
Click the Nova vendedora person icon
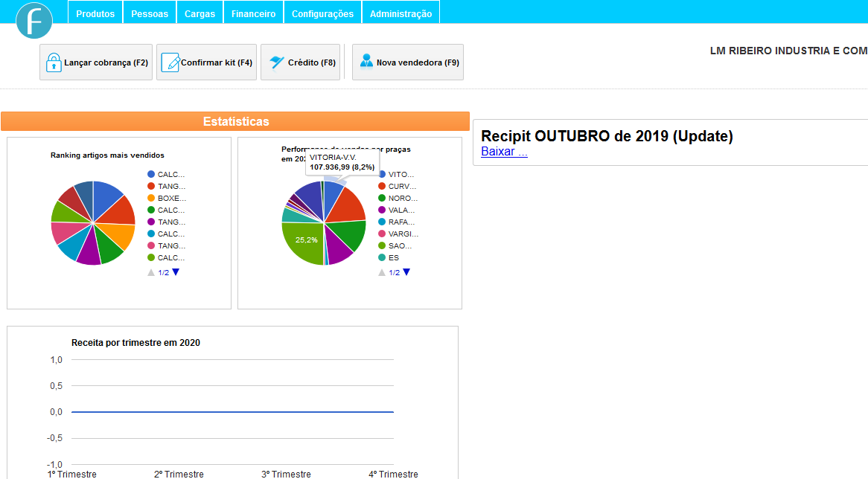click(366, 62)
